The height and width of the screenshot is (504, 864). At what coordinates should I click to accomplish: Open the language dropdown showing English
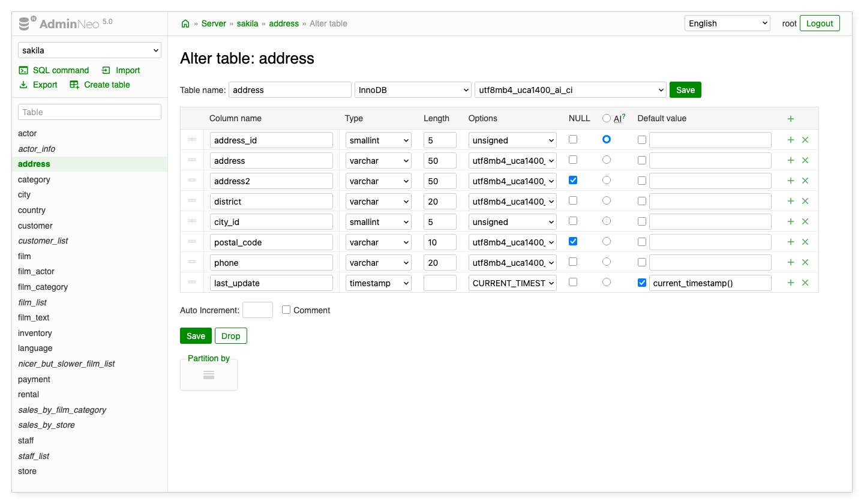tap(727, 23)
